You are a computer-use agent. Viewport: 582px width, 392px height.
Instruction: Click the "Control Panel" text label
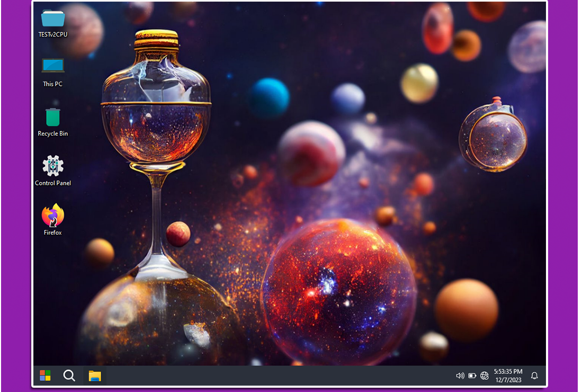pyautogui.click(x=53, y=183)
